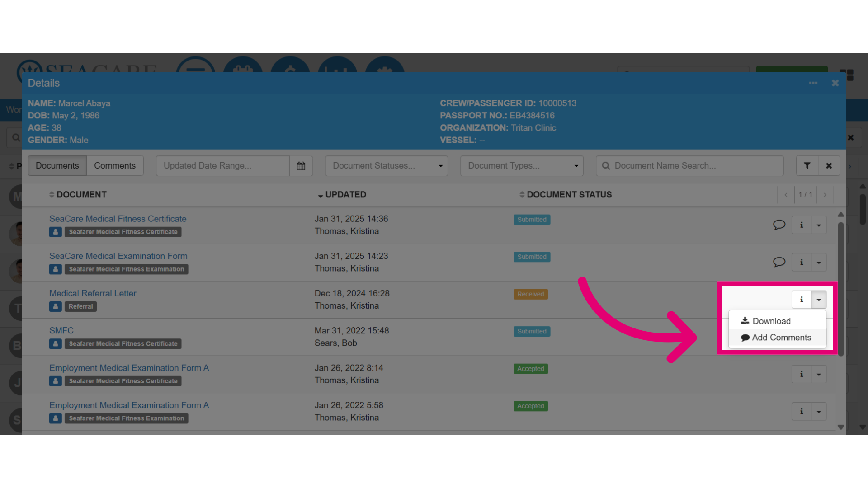Viewport: 868px width, 488px height.
Task: Open the calendar date picker icon
Action: point(301,166)
